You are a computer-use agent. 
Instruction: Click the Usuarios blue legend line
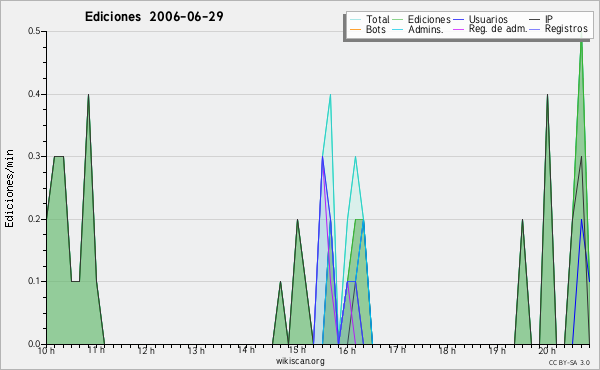coord(458,20)
